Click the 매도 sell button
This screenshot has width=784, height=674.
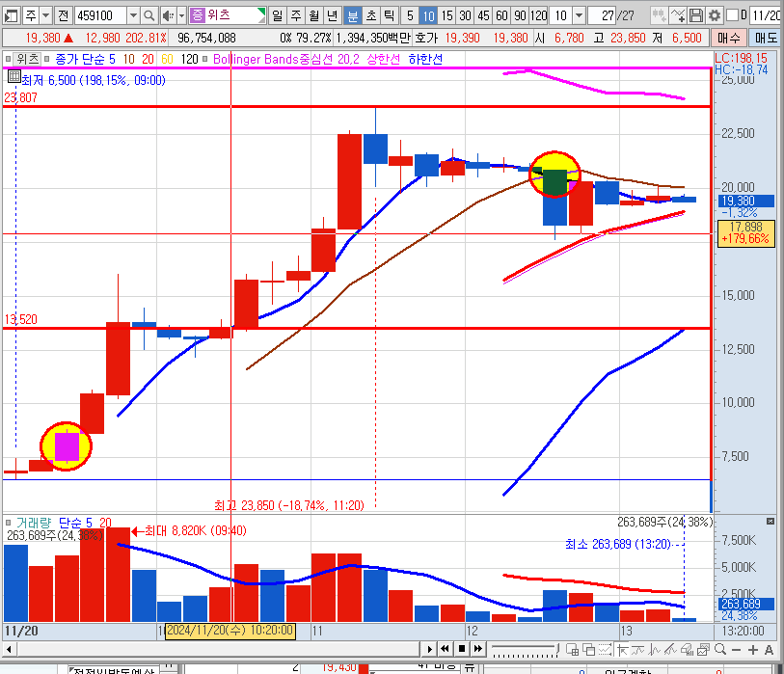click(765, 38)
